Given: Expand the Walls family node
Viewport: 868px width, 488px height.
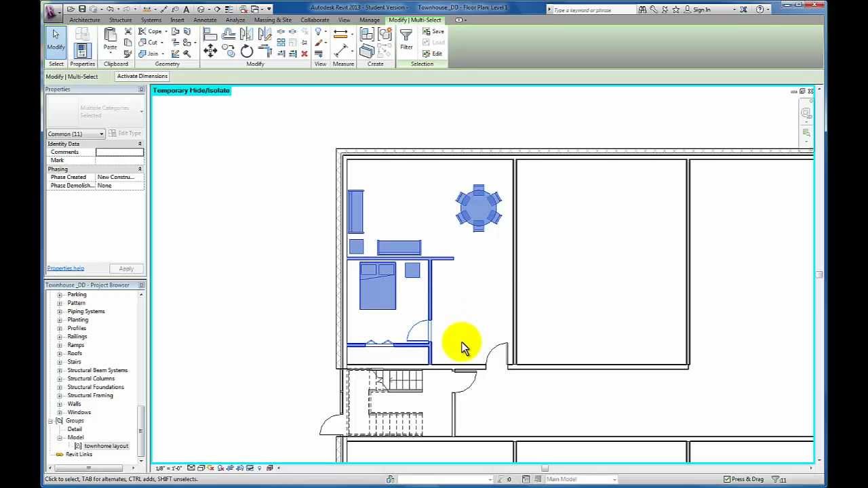Looking at the screenshot, I should [60, 404].
